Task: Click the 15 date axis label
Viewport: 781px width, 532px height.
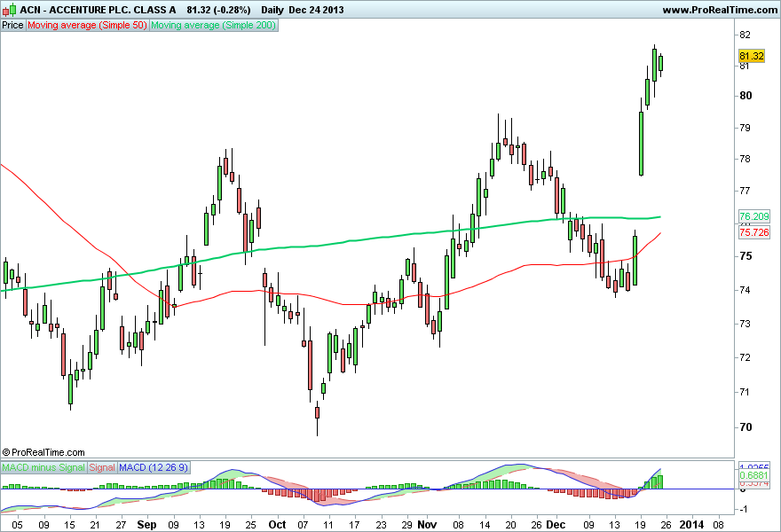Action: [69, 525]
